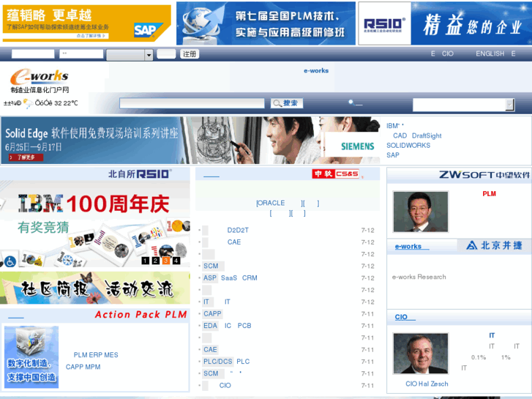Open the SOLIDWORKS link

point(408,146)
